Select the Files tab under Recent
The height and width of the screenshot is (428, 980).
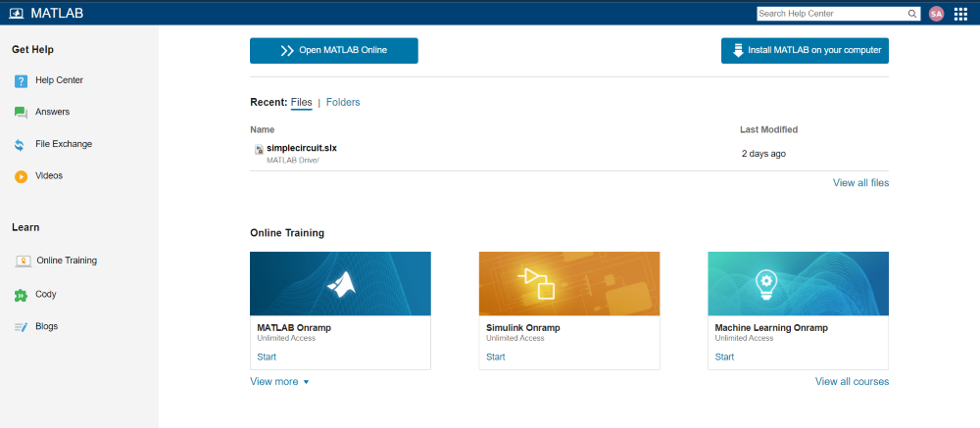pyautogui.click(x=301, y=102)
